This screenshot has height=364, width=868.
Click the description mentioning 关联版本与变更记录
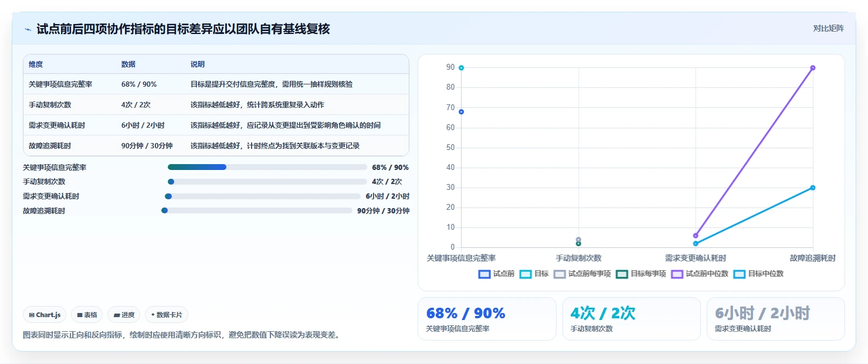pos(275,146)
